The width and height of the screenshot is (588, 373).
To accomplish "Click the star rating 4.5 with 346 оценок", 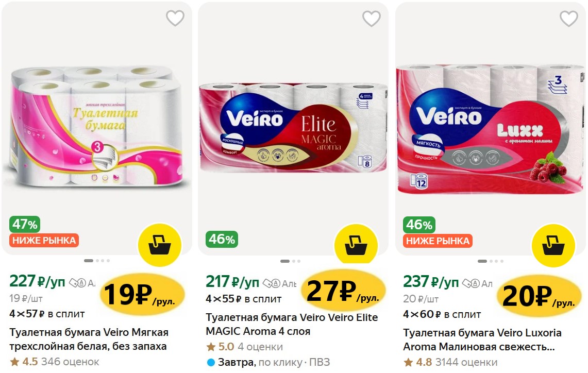I will pos(55,362).
